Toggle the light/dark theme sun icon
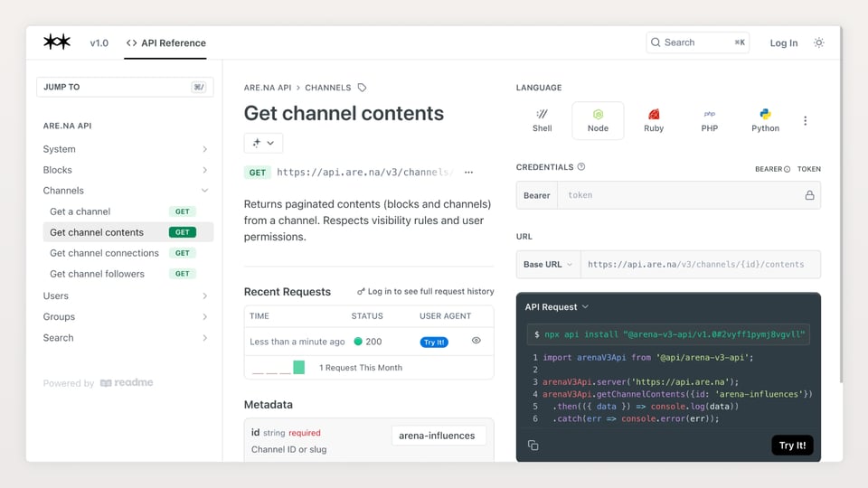868x488 pixels. [819, 42]
